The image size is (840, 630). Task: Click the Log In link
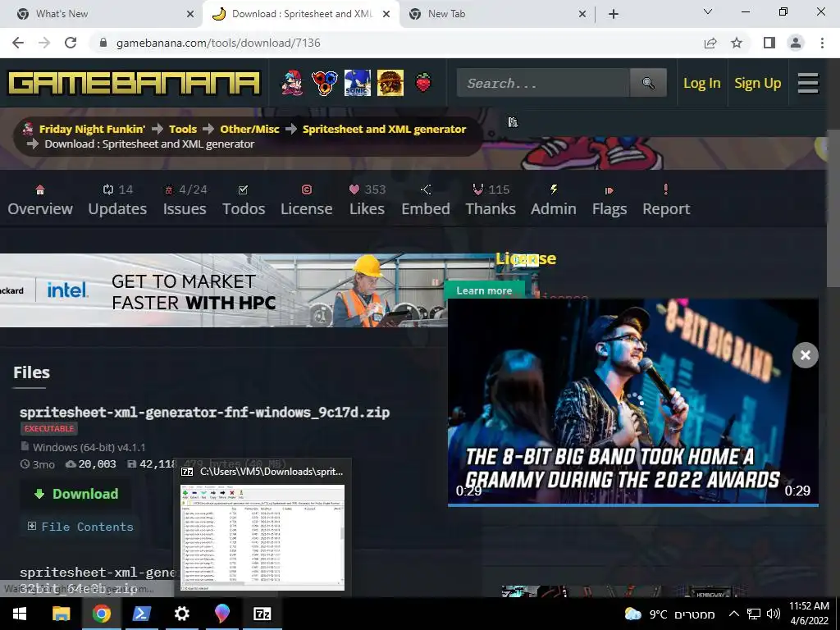(702, 83)
